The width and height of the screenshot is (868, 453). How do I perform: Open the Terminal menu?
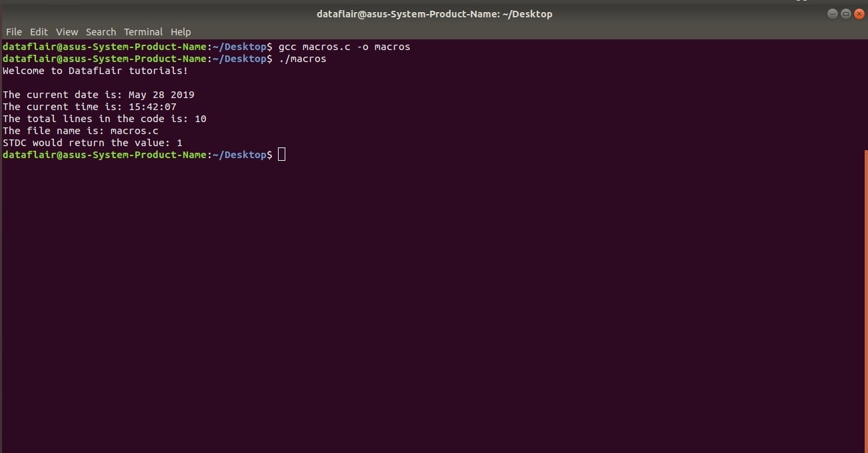143,31
